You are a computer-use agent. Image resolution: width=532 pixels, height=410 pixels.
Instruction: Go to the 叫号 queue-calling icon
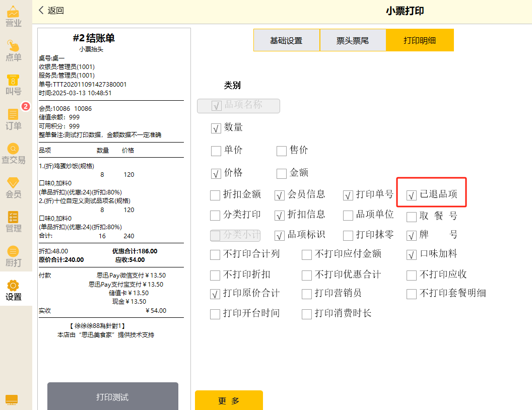[14, 85]
